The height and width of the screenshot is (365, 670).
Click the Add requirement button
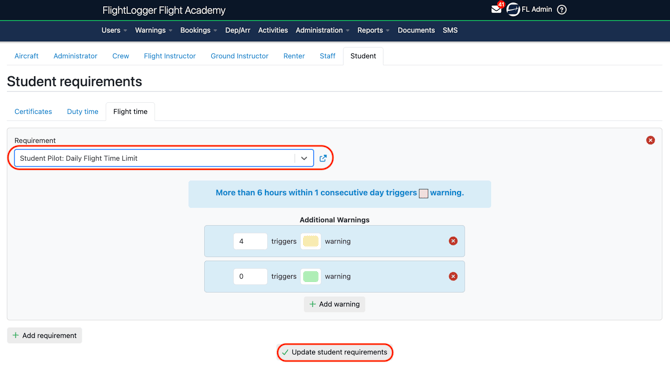click(44, 336)
